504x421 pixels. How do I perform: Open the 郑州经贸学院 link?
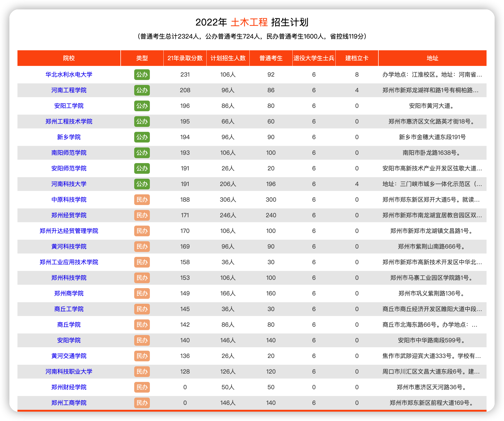pos(69,215)
